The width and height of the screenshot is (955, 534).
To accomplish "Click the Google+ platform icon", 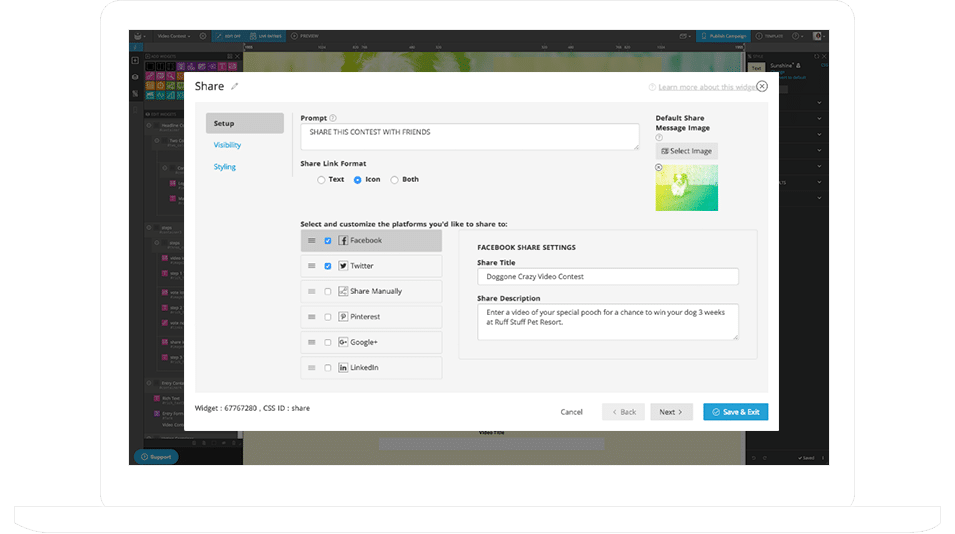I will click(x=343, y=342).
